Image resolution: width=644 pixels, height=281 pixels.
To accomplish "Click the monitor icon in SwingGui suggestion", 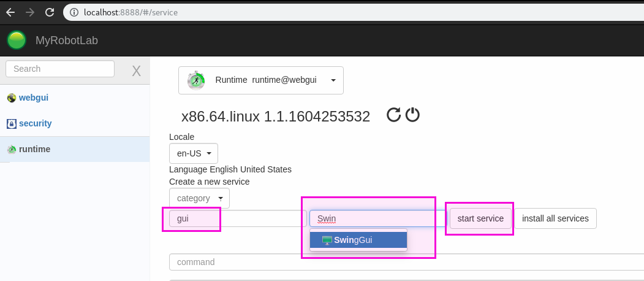I will click(x=327, y=241).
